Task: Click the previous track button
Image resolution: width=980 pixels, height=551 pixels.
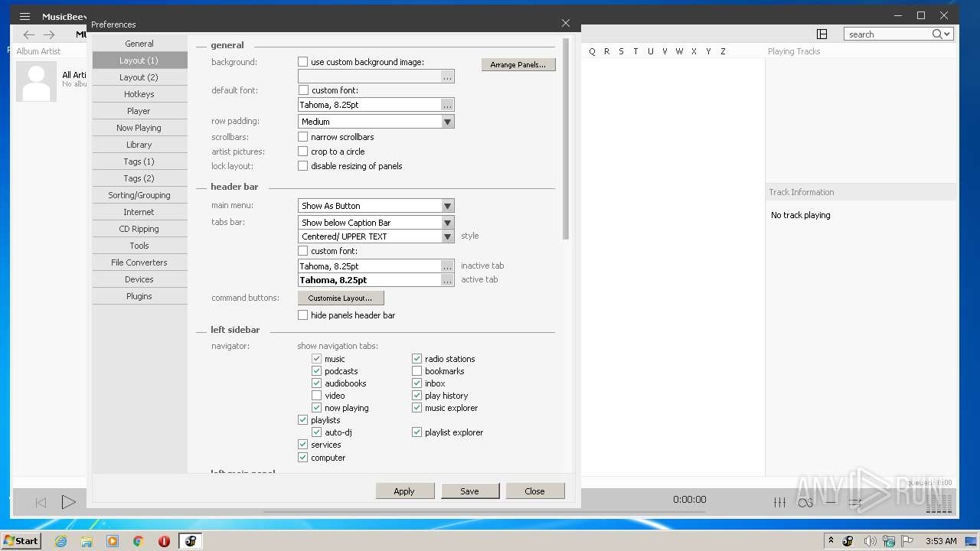Action: (x=41, y=502)
